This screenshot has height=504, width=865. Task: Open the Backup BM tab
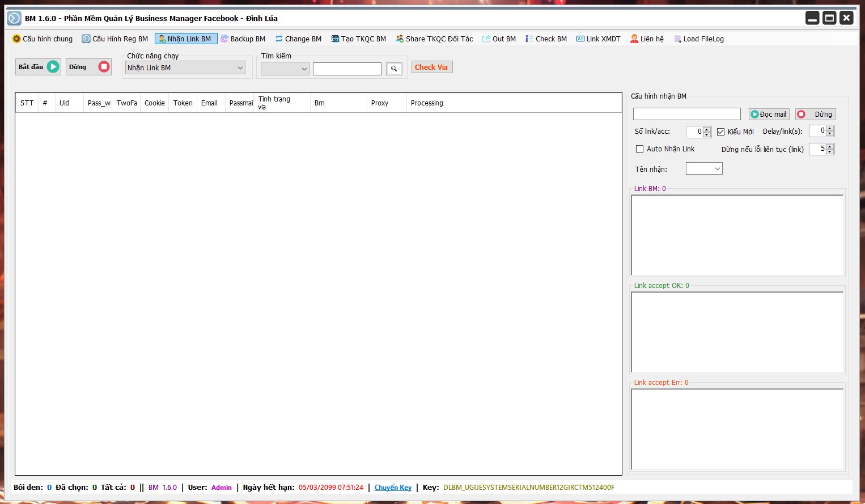click(243, 39)
